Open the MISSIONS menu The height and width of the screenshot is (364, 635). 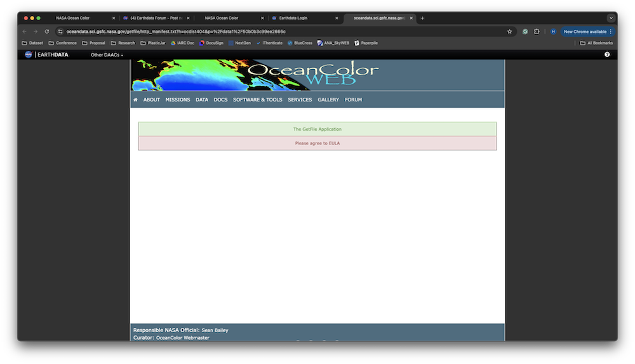pyautogui.click(x=177, y=100)
